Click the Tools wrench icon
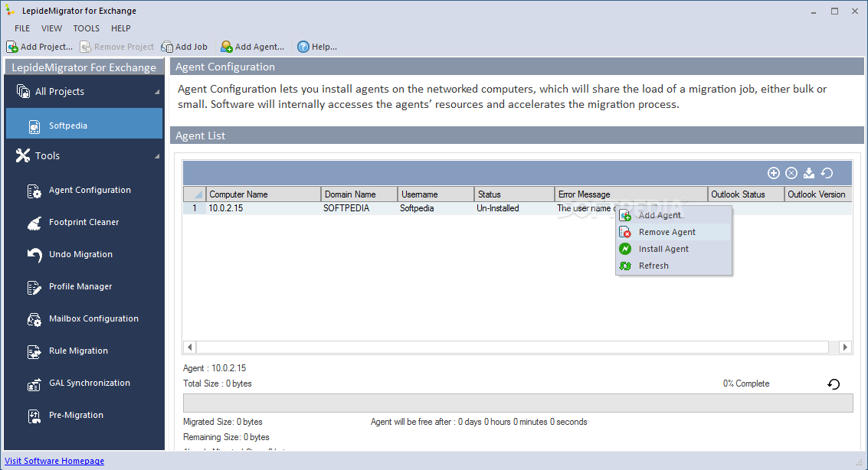This screenshot has height=470, width=868. 23,155
